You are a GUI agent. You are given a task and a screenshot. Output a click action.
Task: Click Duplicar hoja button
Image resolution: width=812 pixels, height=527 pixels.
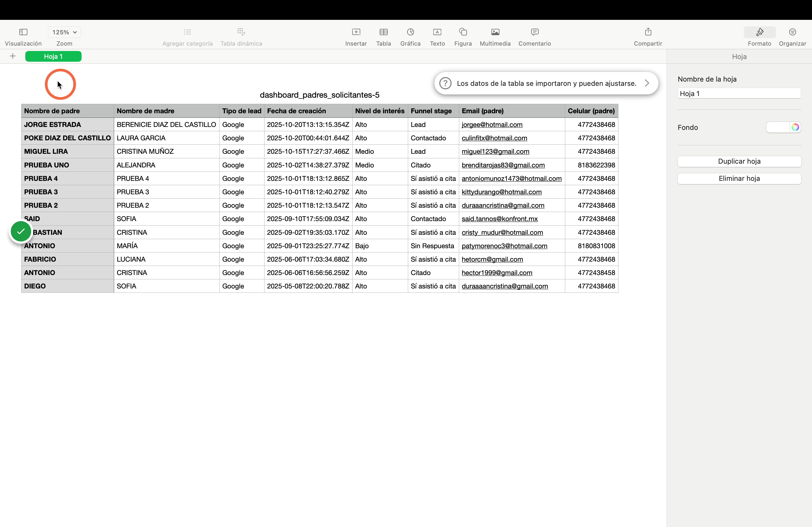[739, 161]
